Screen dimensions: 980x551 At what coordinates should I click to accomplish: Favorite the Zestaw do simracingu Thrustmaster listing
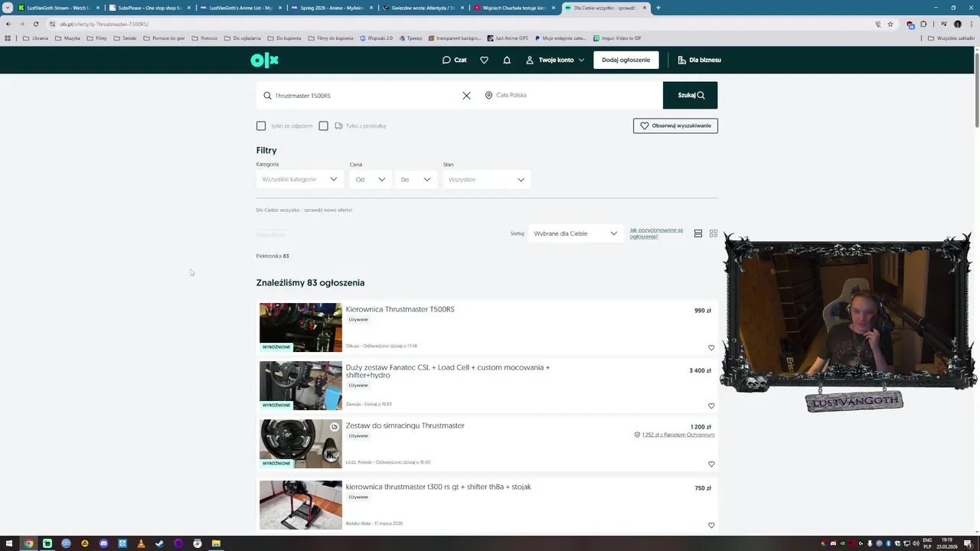click(x=711, y=464)
